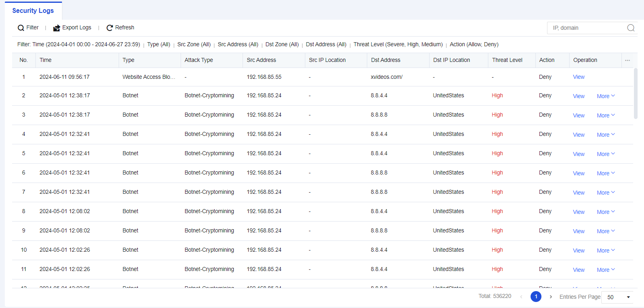Click the View link for xvideos.com entry
This screenshot has height=308, width=644.
tap(578, 77)
